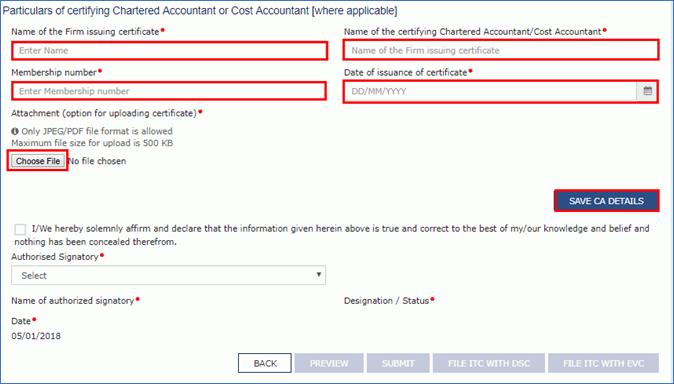Viewport: 674px width, 384px height.
Task: Click the Particulars of certifying Chartered Accountant heading
Action: coord(200,11)
